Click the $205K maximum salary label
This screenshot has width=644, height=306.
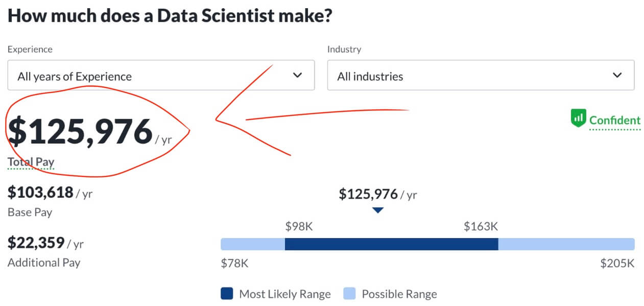pos(616,263)
